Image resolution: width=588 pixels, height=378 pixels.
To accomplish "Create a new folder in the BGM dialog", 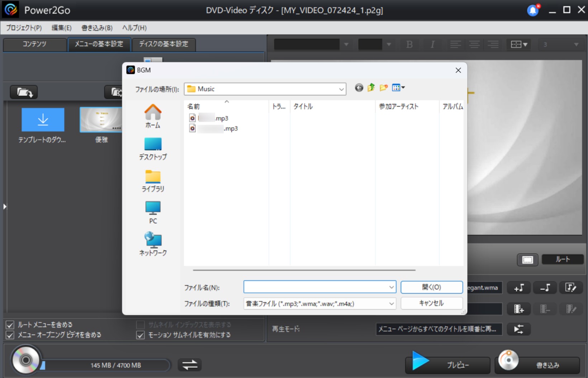I will [384, 88].
